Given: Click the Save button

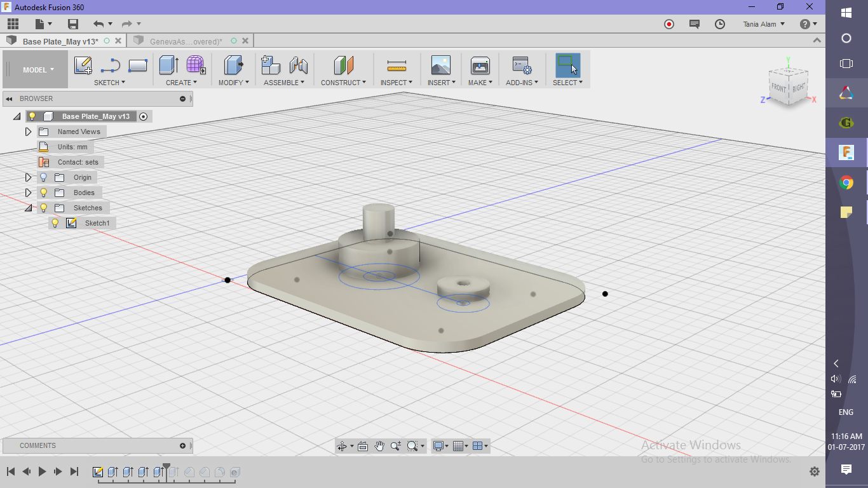Looking at the screenshot, I should pyautogui.click(x=72, y=24).
